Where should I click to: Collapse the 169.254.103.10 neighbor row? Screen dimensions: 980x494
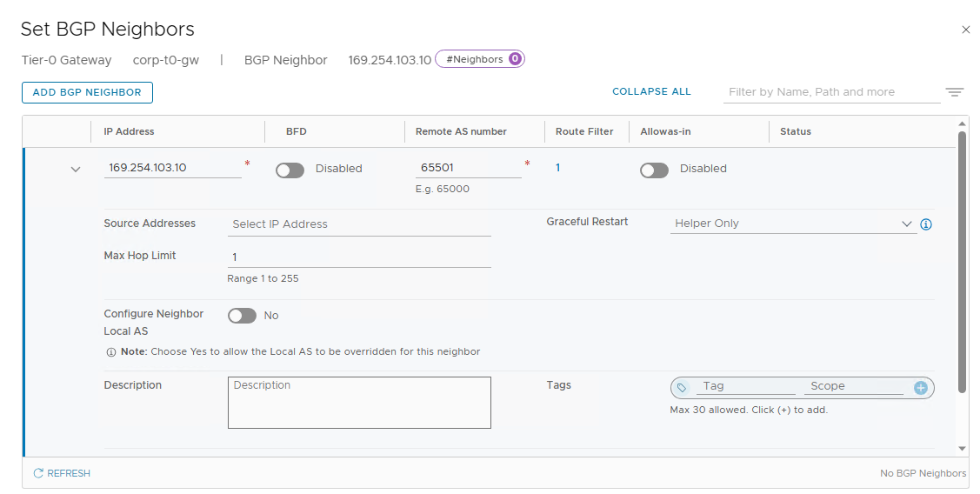(76, 169)
